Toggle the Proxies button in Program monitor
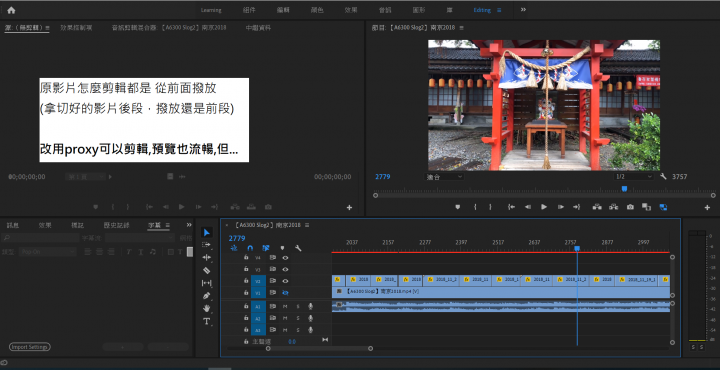Viewport: 720px width, 370px height. [x=663, y=207]
